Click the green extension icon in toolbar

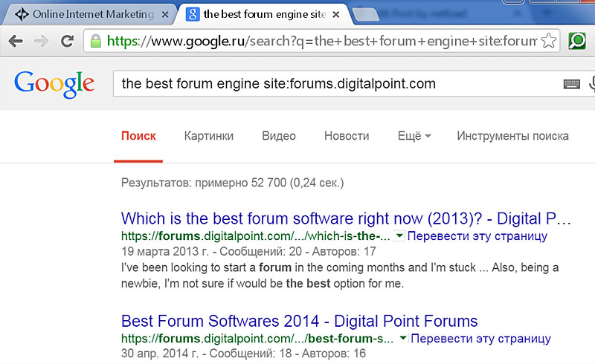point(577,41)
